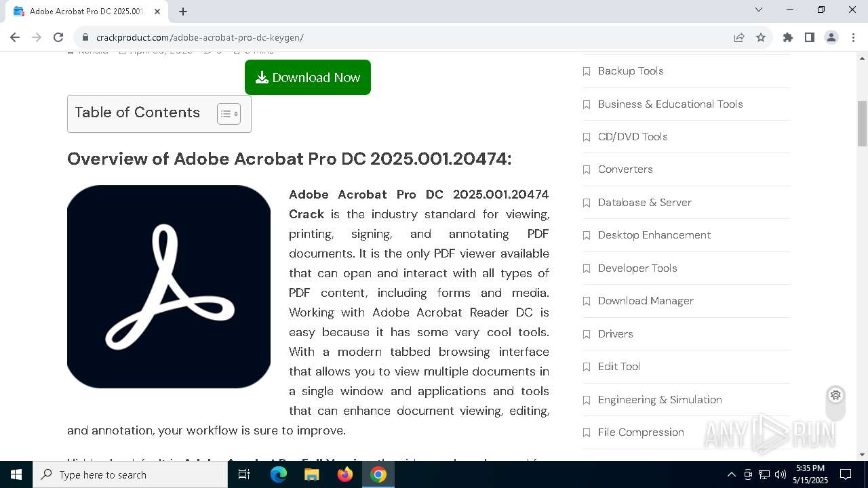Select the Adobe Acrobat Pro DC tab
868x488 pixels.
click(86, 12)
